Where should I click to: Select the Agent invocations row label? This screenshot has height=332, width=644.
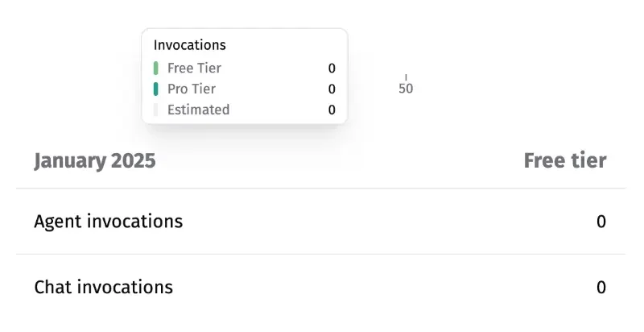click(x=109, y=222)
